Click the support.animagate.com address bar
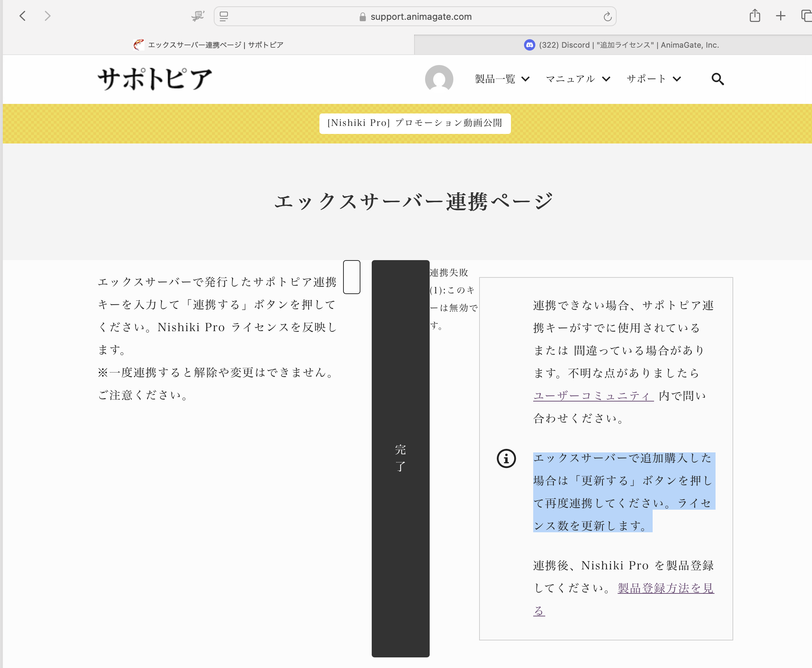 [415, 17]
